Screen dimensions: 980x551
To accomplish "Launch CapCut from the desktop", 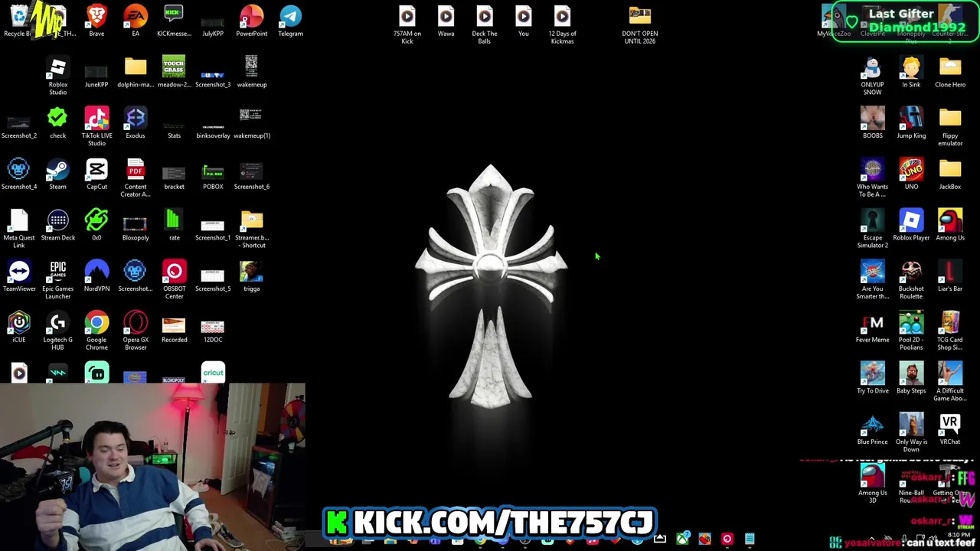I will pyautogui.click(x=96, y=174).
